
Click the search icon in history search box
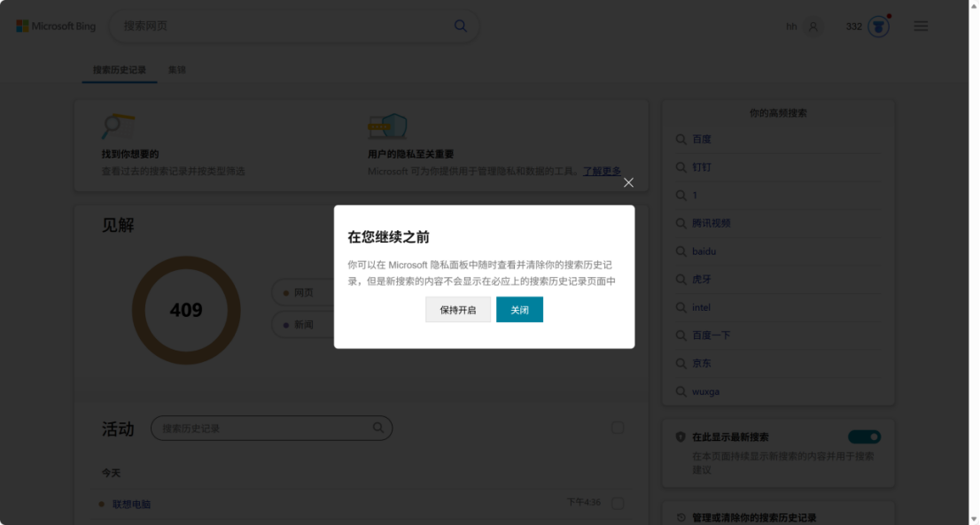377,428
